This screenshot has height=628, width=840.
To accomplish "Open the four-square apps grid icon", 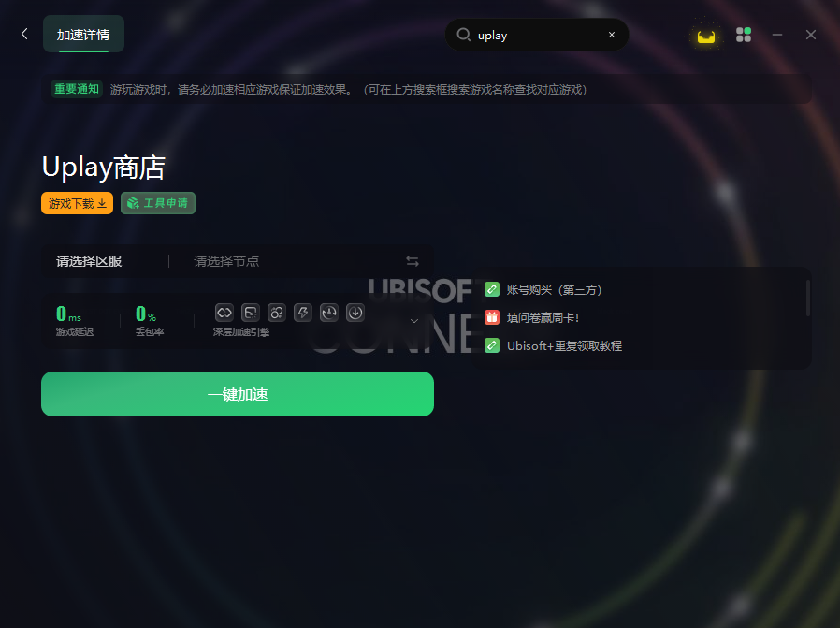I will pyautogui.click(x=744, y=35).
